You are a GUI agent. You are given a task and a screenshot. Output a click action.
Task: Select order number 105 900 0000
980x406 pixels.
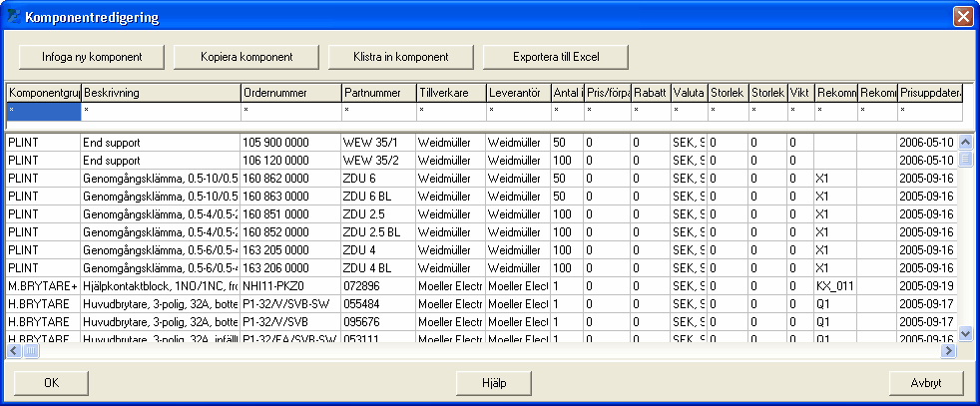coord(290,143)
